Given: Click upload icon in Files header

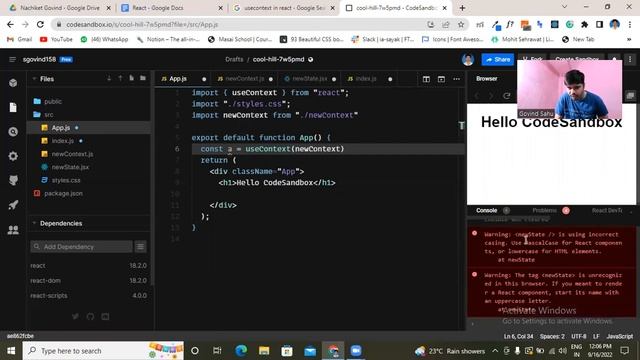Looking at the screenshot, I should (120, 78).
